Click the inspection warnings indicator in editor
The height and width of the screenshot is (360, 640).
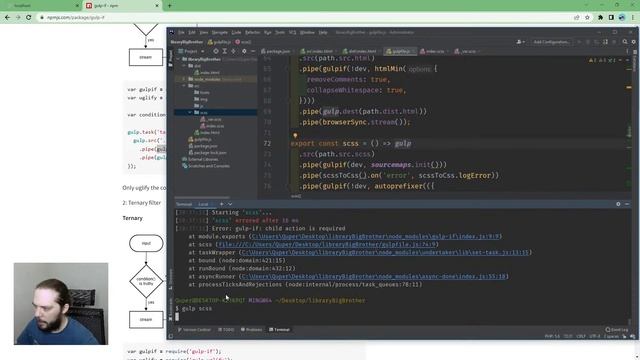pyautogui.click(x=602, y=60)
